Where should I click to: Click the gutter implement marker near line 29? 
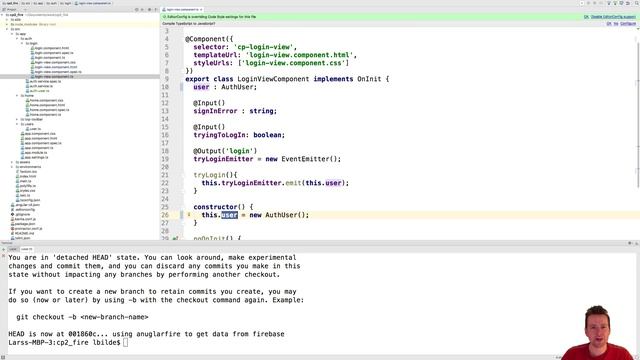(x=176, y=238)
